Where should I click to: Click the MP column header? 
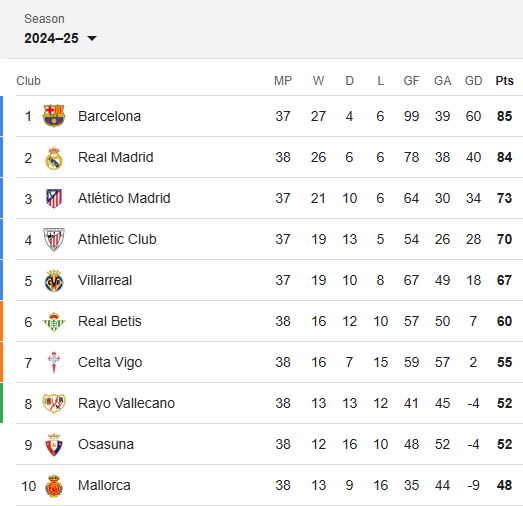(x=283, y=81)
